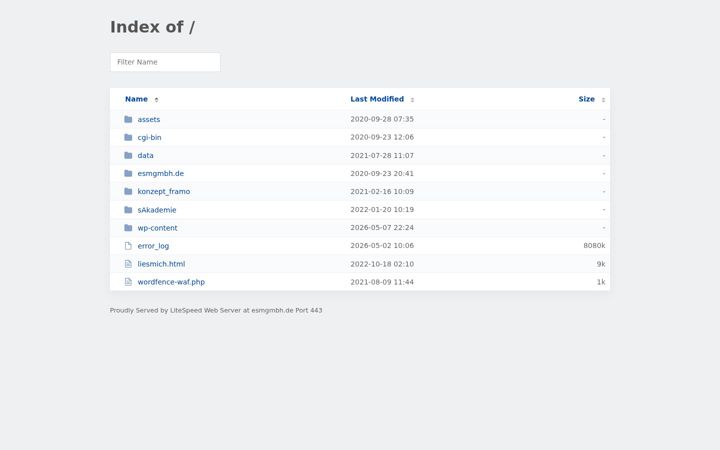
Task: Sort listing by the Size header
Action: 586,99
